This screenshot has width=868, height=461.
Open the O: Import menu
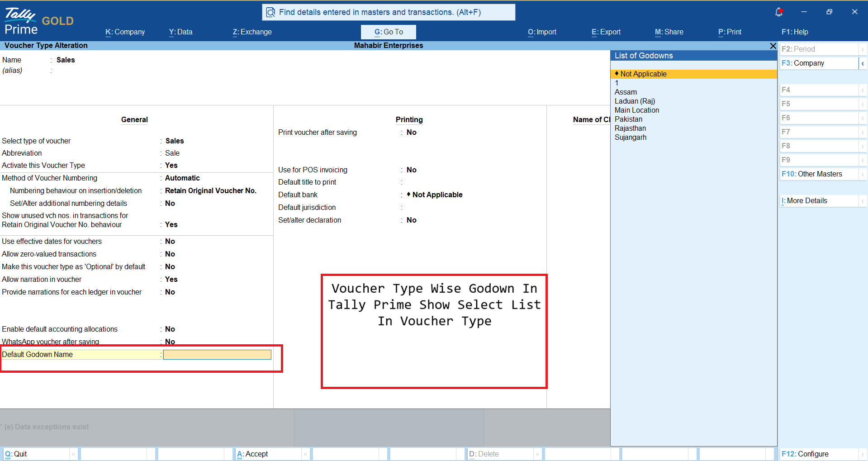click(542, 32)
